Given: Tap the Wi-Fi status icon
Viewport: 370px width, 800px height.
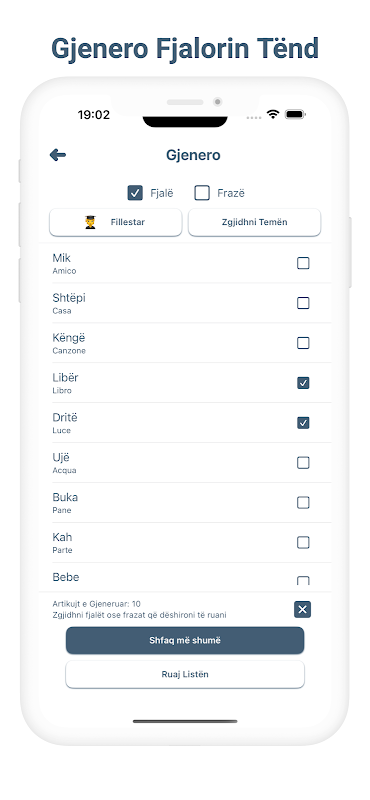Looking at the screenshot, I should [x=273, y=114].
